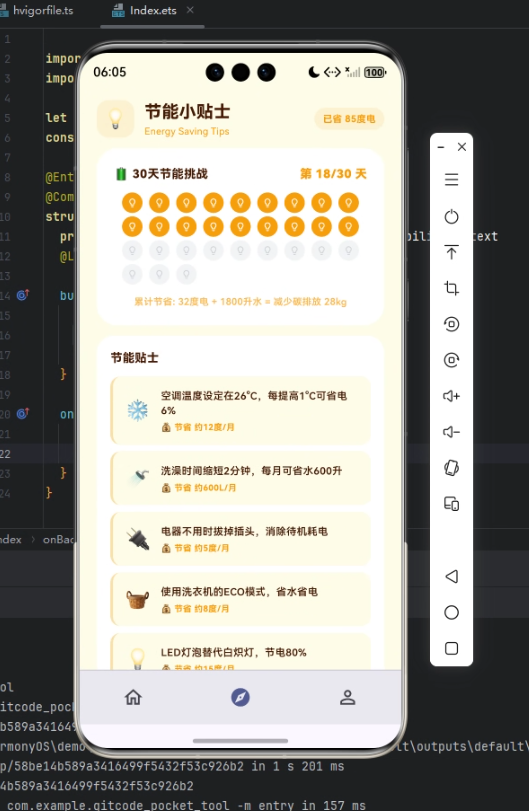Open the Profile tab in bottom bar
The height and width of the screenshot is (811, 529).
[x=347, y=697]
